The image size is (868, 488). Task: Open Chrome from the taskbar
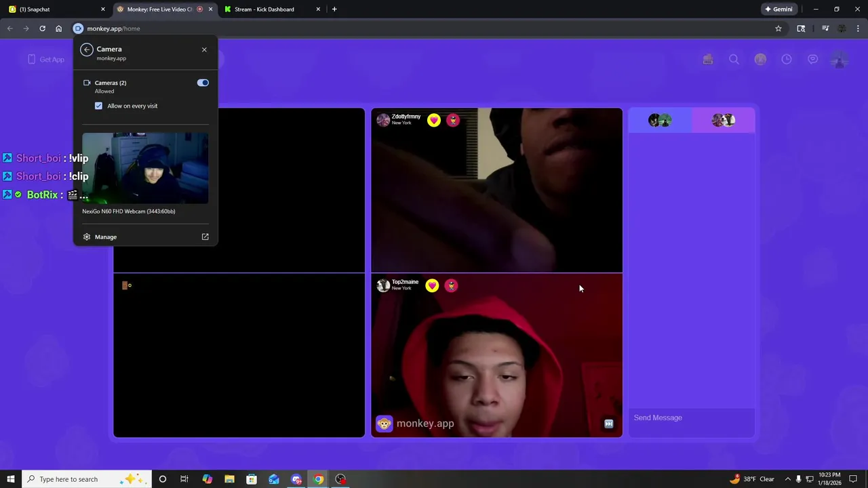pyautogui.click(x=319, y=479)
